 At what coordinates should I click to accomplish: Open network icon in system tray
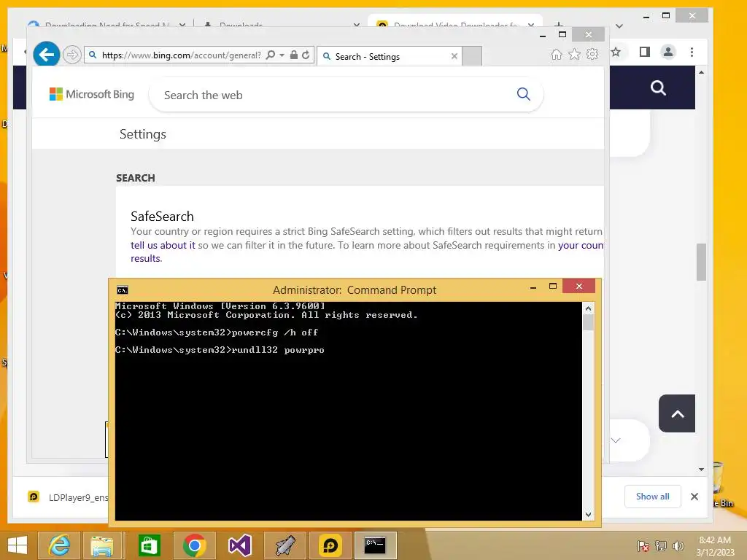click(x=661, y=546)
